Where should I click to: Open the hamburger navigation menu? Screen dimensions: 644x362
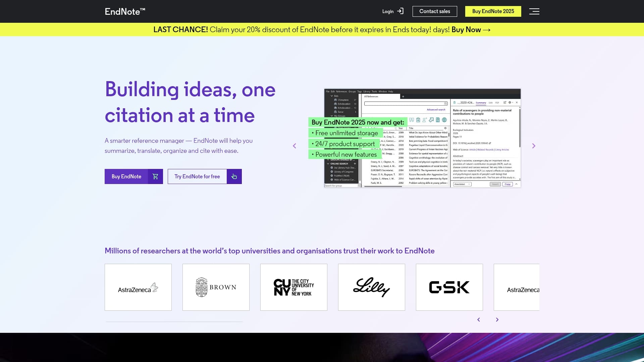(534, 11)
